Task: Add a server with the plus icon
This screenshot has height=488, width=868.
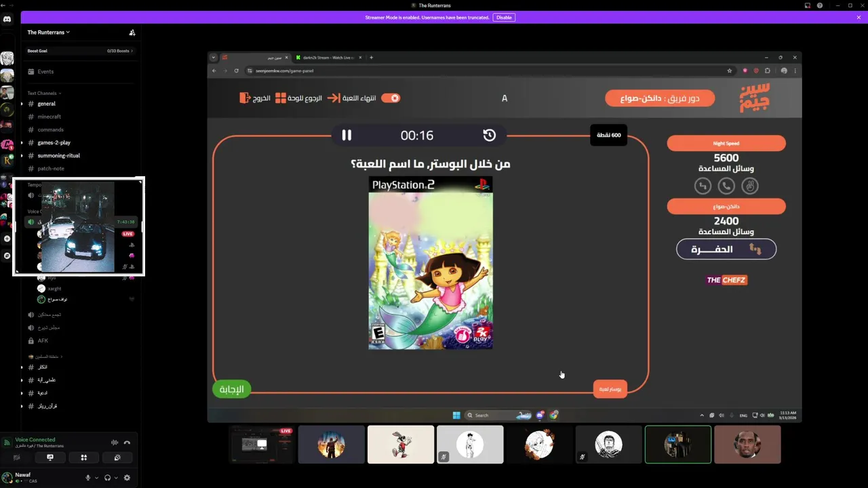Action: 7,239
